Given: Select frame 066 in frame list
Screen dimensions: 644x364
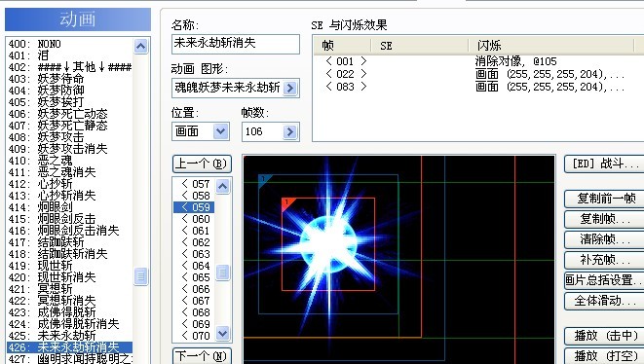Looking at the screenshot, I should point(194,289).
